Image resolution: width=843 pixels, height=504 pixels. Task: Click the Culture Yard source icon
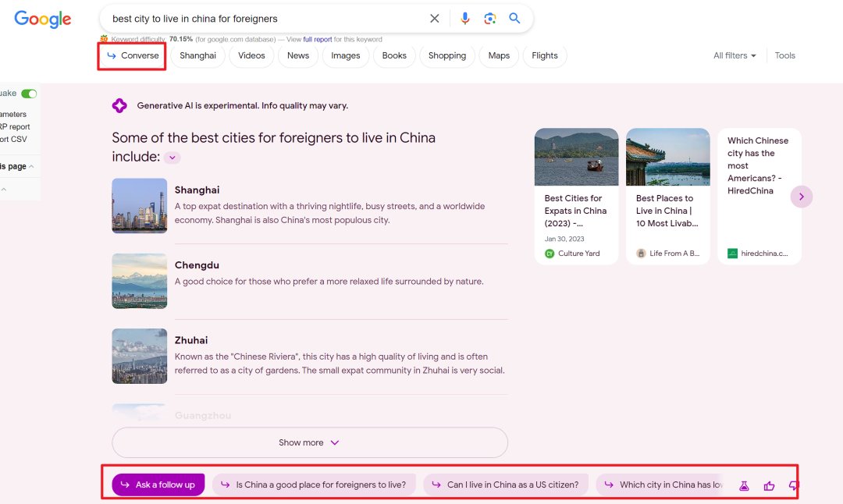(550, 254)
